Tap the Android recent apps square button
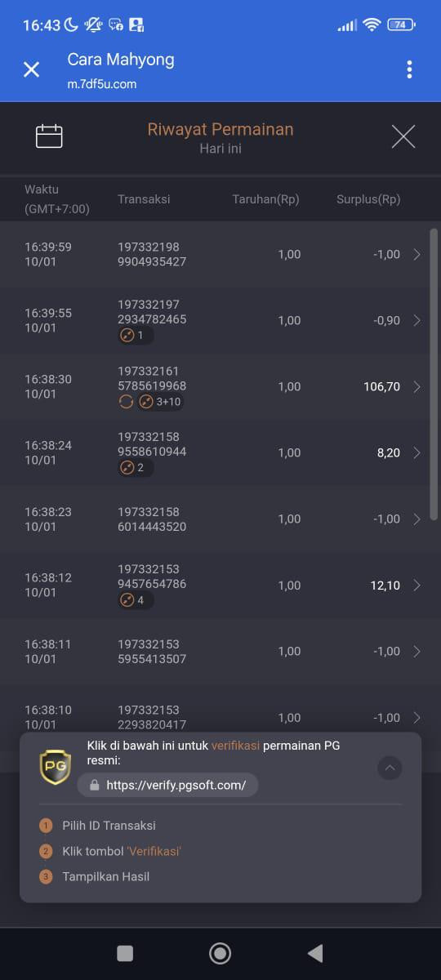Image resolution: width=441 pixels, height=980 pixels. click(x=125, y=953)
